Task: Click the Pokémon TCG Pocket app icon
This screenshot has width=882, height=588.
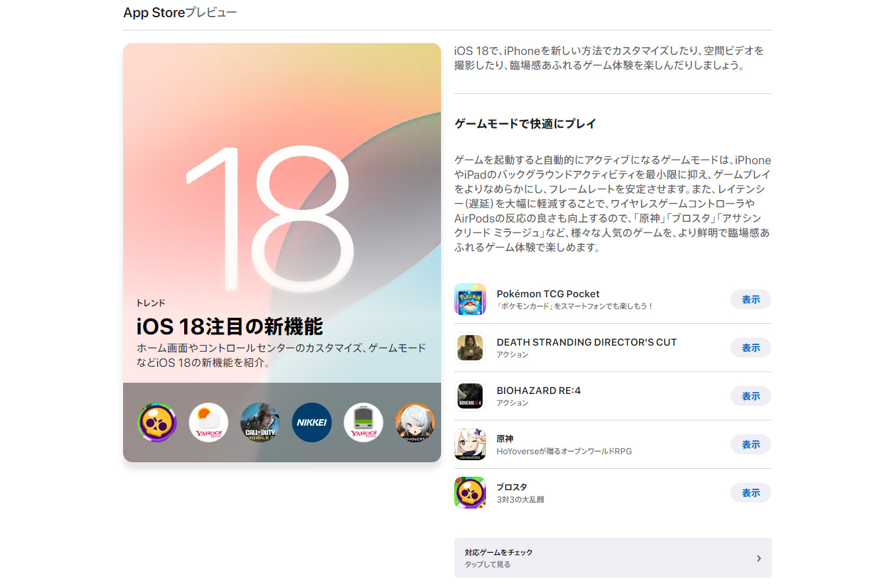Action: [470, 299]
